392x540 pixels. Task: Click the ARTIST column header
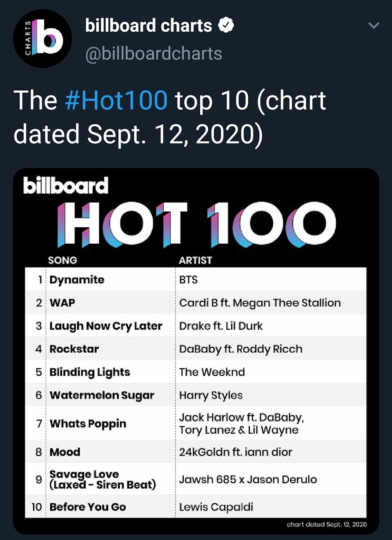[x=196, y=260]
